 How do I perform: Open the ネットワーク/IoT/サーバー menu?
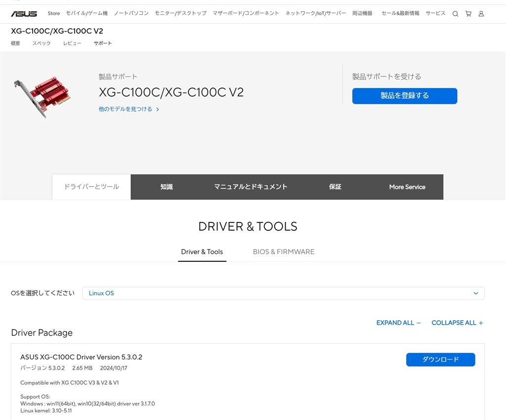[x=315, y=13]
